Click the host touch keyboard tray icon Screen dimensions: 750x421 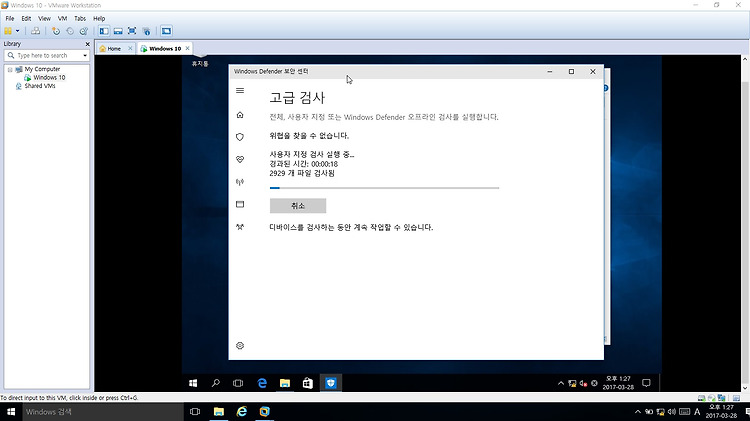(x=684, y=412)
